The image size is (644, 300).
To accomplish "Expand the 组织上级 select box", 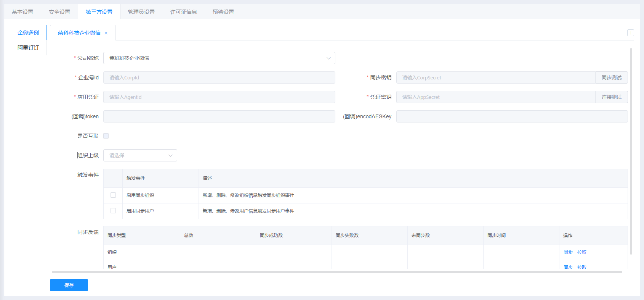I will pyautogui.click(x=140, y=155).
